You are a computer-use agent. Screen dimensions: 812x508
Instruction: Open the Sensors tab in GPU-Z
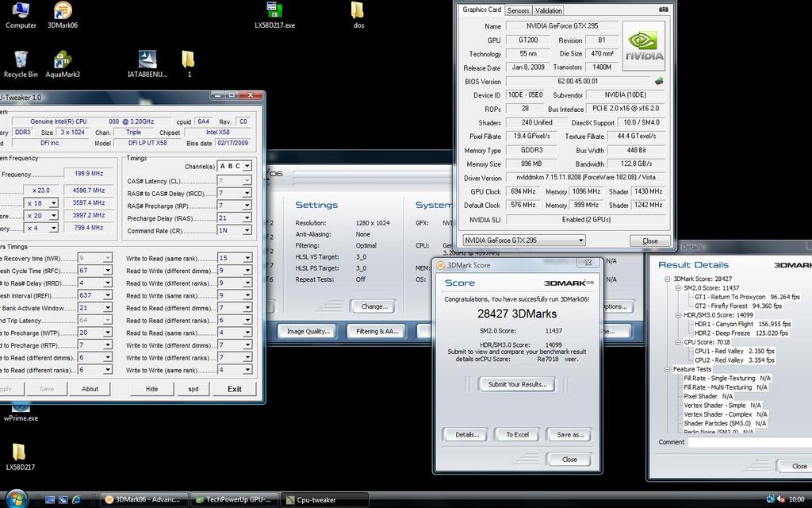coord(518,10)
